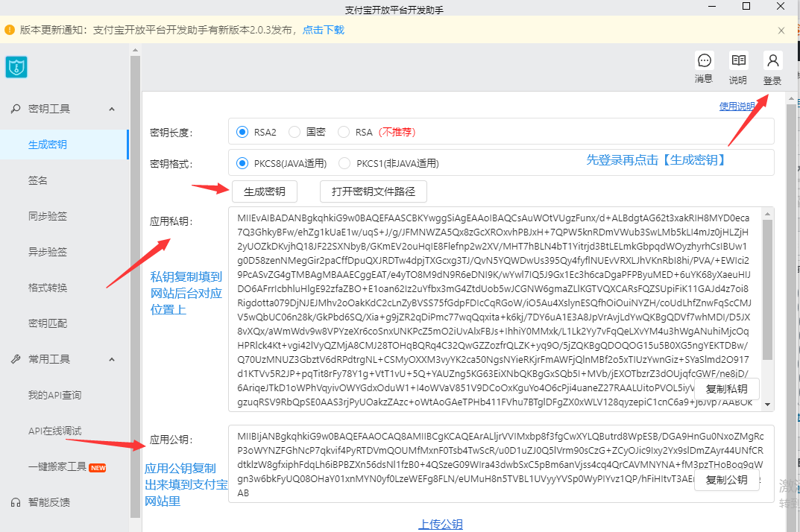This screenshot has width=800, height=532.
Task: Close the version update notification banner
Action: (x=781, y=31)
